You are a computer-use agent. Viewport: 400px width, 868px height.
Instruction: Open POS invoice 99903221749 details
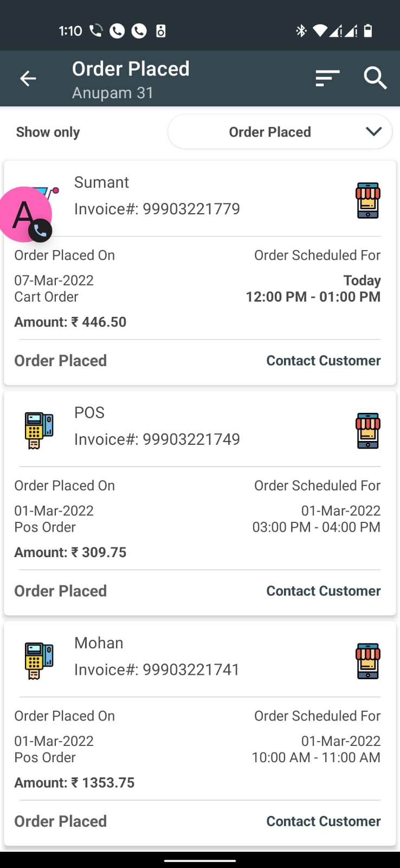tap(157, 439)
